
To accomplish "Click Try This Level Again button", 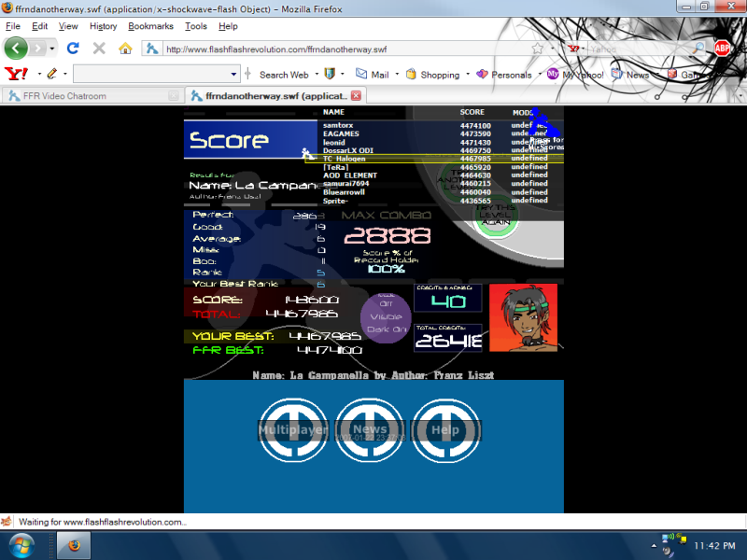I will (497, 216).
